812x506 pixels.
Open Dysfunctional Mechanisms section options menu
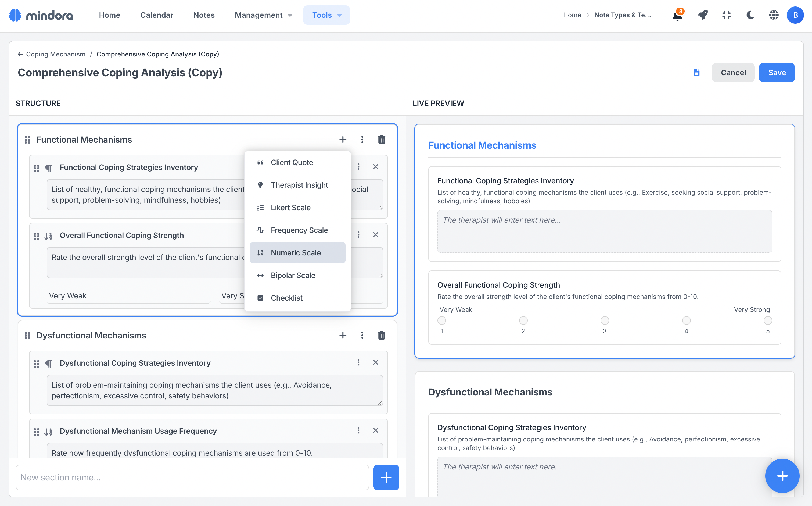(362, 335)
